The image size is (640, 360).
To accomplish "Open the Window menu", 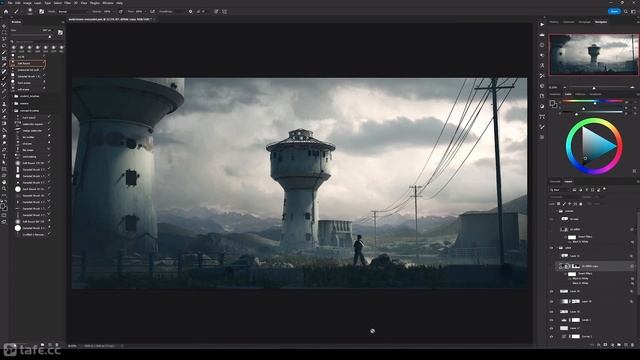I will (x=108, y=3).
